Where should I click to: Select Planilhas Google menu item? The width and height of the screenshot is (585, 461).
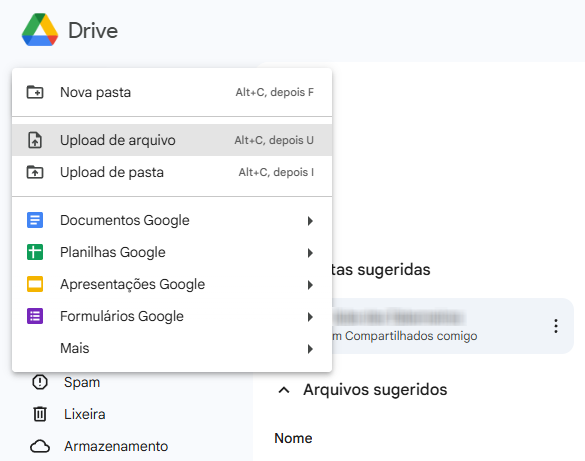[172, 252]
